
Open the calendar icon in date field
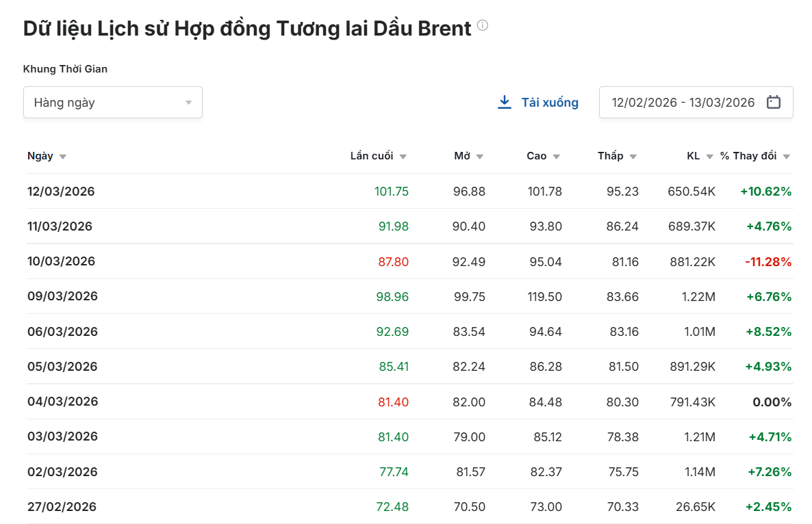point(774,103)
